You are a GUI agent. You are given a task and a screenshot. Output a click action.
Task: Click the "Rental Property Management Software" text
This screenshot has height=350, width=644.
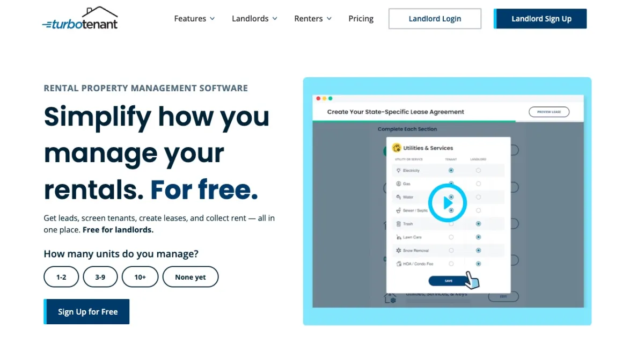[145, 88]
